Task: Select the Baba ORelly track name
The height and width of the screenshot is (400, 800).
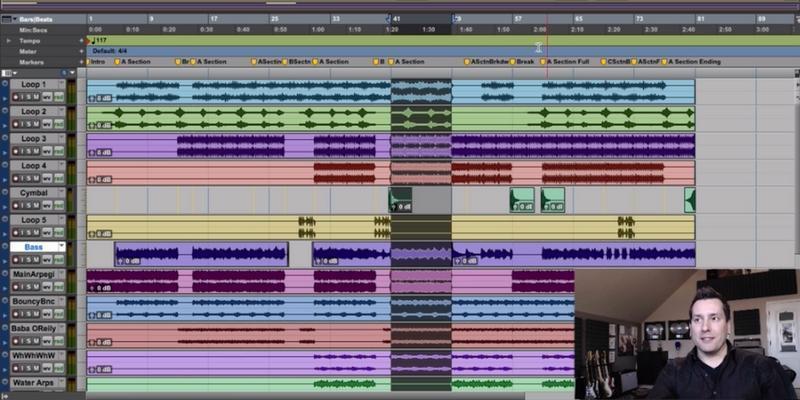Action: [x=33, y=328]
